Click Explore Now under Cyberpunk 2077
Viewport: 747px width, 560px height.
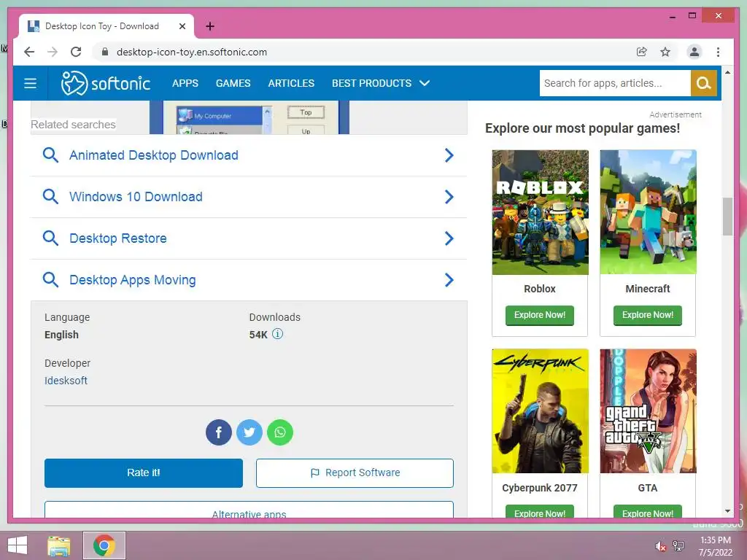(540, 511)
